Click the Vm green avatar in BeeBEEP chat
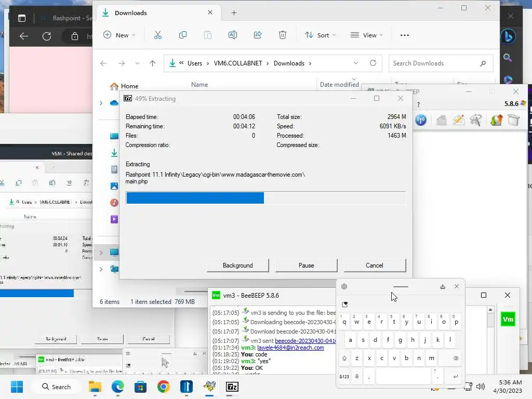Image resolution: width=532 pixels, height=399 pixels. [x=508, y=320]
